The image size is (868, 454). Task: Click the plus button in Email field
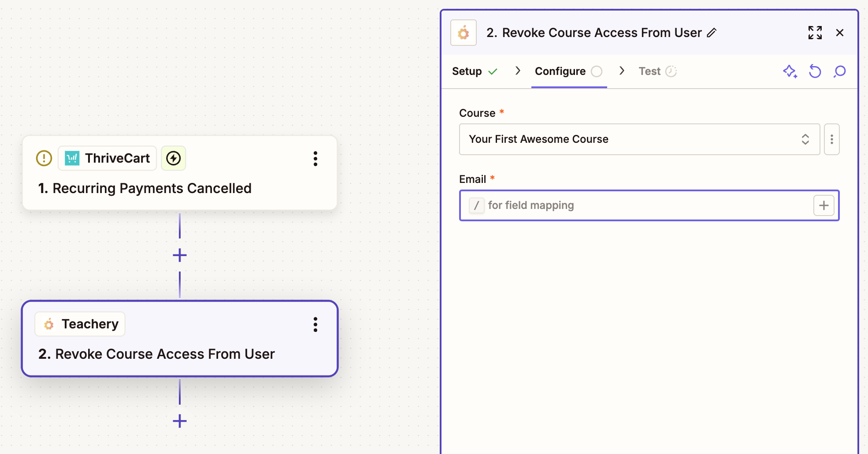click(824, 205)
